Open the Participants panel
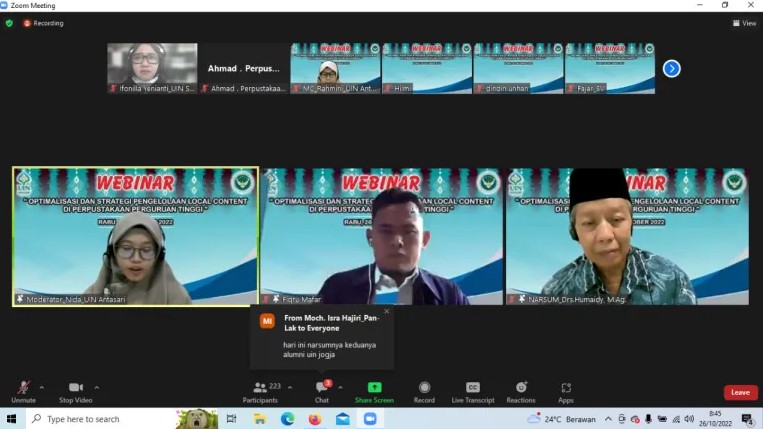The width and height of the screenshot is (763, 429). click(x=260, y=392)
